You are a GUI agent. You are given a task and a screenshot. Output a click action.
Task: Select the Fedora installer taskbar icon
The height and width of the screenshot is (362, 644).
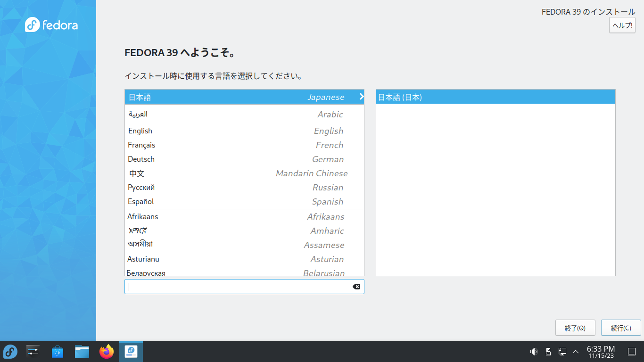pyautogui.click(x=131, y=352)
